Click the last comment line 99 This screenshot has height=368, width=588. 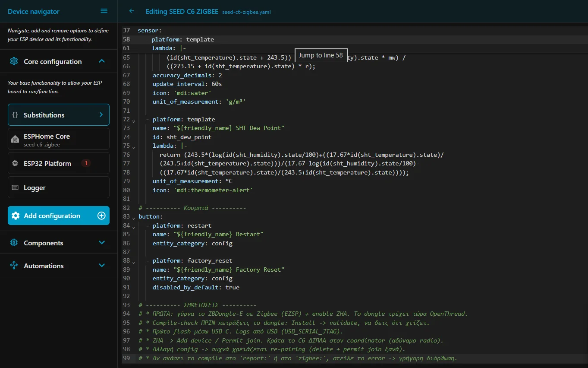click(x=298, y=358)
